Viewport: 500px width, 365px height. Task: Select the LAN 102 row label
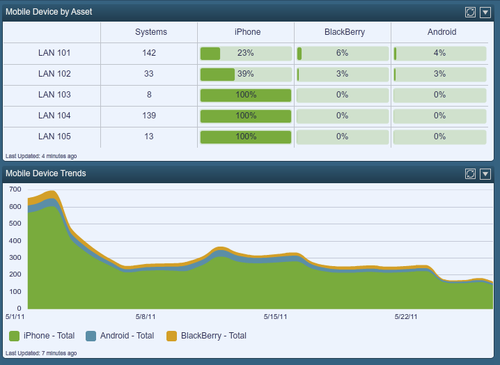(x=54, y=74)
